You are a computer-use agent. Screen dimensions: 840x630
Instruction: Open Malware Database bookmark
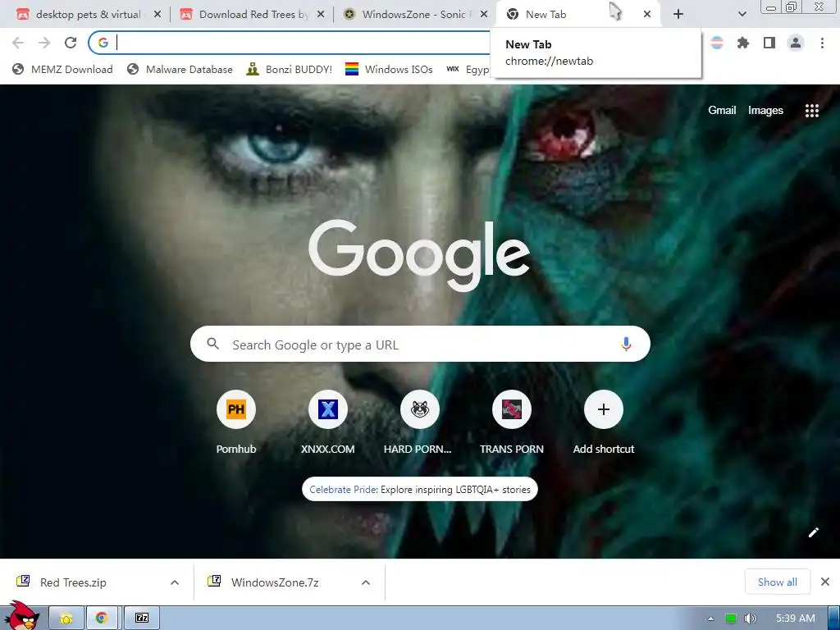[x=180, y=69]
